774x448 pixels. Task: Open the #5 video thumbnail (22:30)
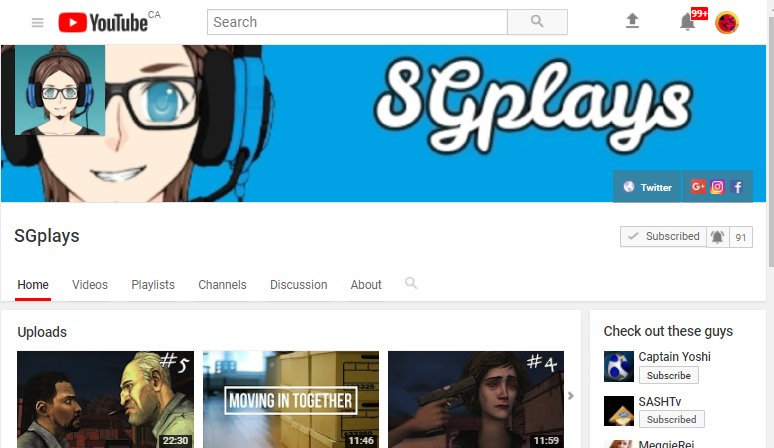106,400
